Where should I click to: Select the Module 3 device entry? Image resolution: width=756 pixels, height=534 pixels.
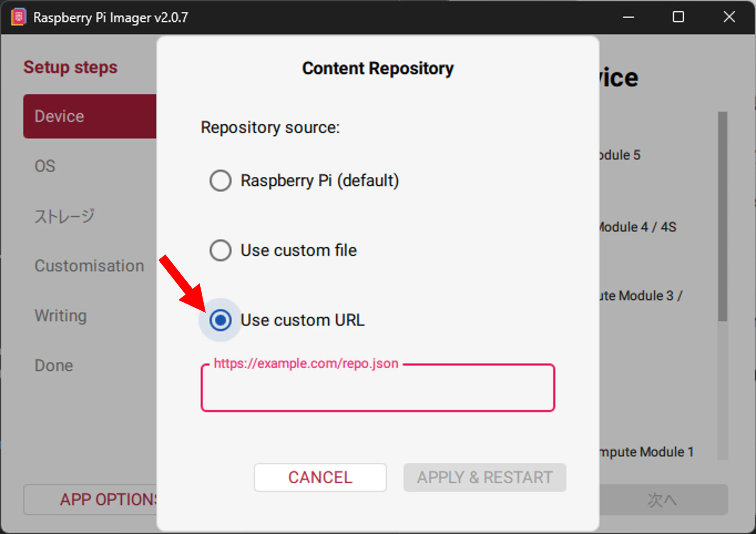point(641,296)
